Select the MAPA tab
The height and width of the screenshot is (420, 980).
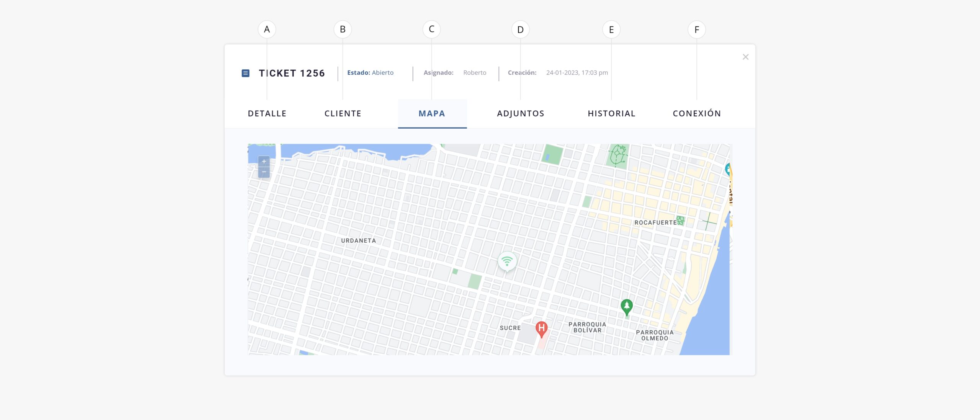click(432, 113)
